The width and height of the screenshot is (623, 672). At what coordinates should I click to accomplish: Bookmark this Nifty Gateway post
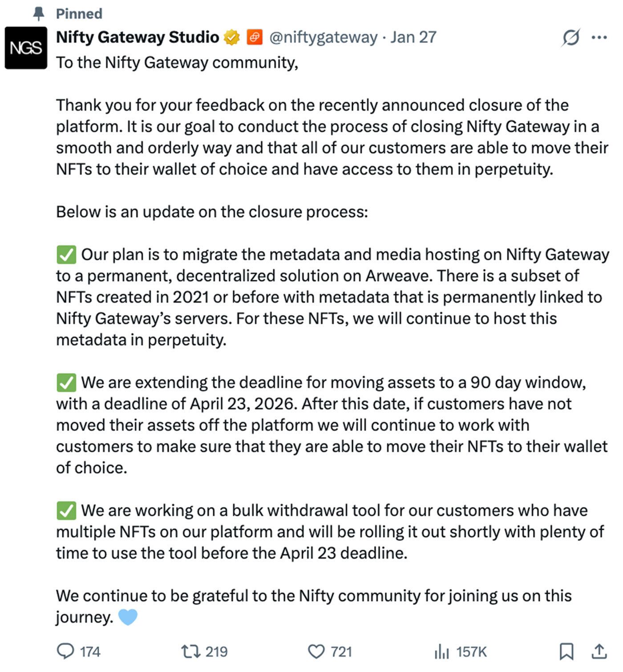point(566,652)
